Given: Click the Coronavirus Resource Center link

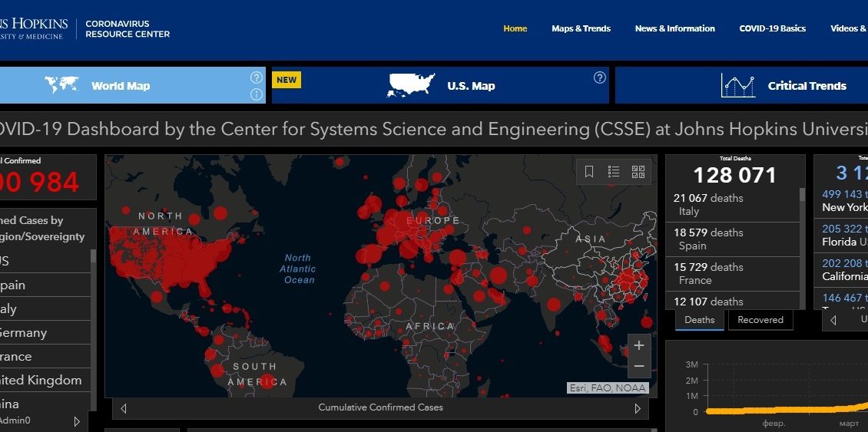Looking at the screenshot, I should [x=128, y=28].
